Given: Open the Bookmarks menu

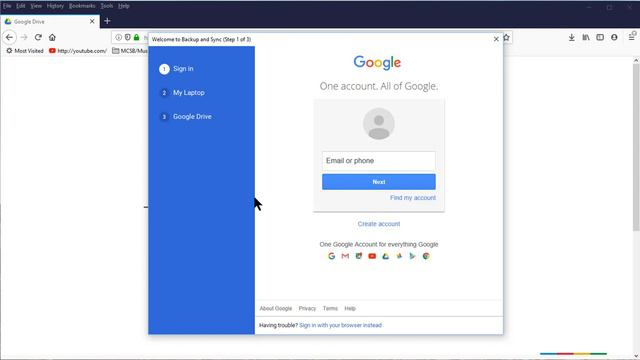Looking at the screenshot, I should pos(82,6).
